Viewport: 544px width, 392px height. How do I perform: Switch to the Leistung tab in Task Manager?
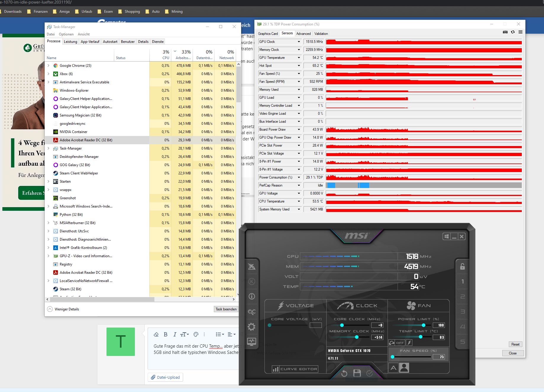[70, 42]
